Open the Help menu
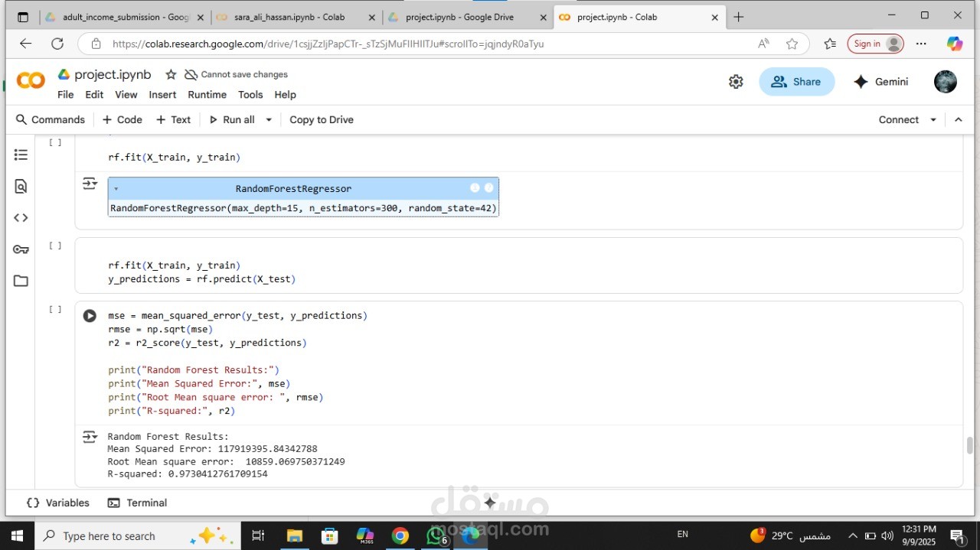 click(285, 95)
